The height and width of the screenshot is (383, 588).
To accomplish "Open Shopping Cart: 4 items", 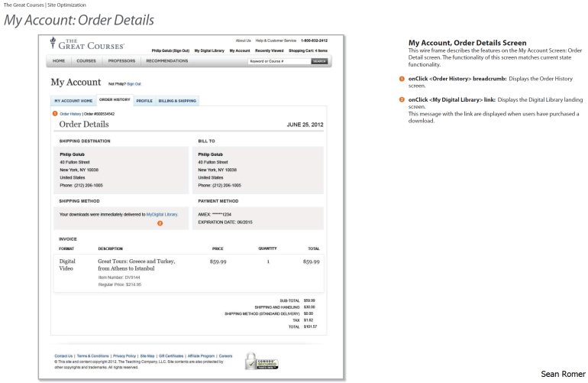I will (x=308, y=50).
